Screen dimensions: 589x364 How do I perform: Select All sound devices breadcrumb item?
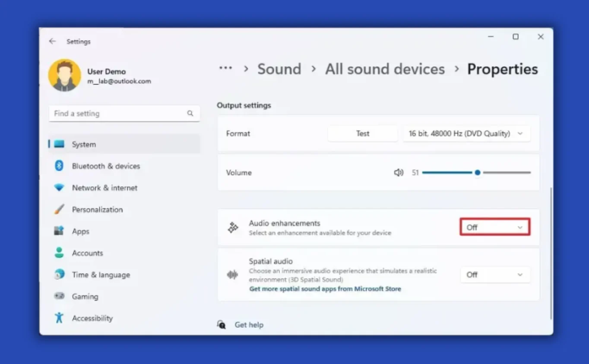pos(384,69)
